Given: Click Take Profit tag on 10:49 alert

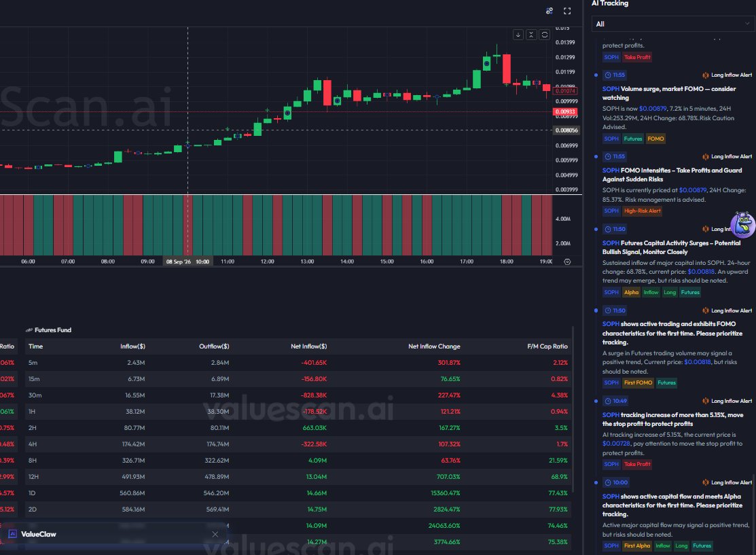Looking at the screenshot, I should [637, 465].
